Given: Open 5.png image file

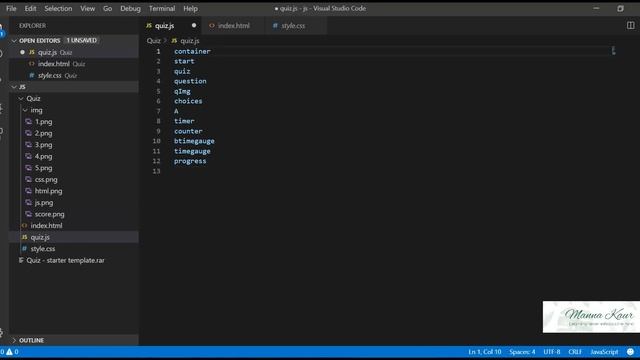Looking at the screenshot, I should [43, 168].
